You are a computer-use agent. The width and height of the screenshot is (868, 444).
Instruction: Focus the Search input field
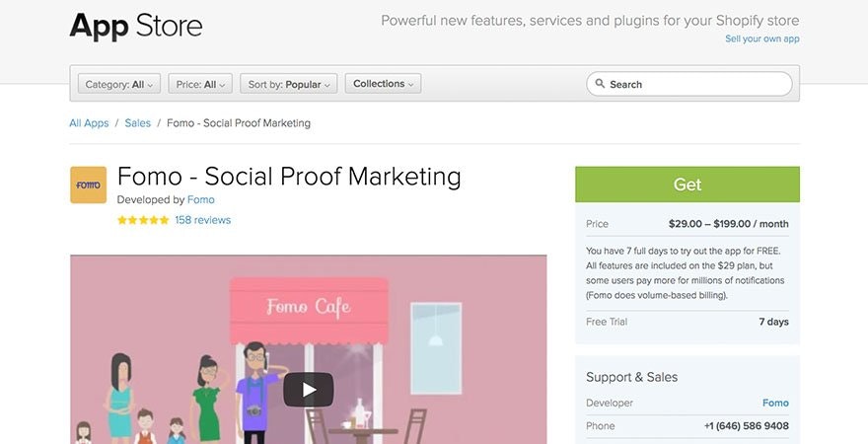[x=695, y=84]
